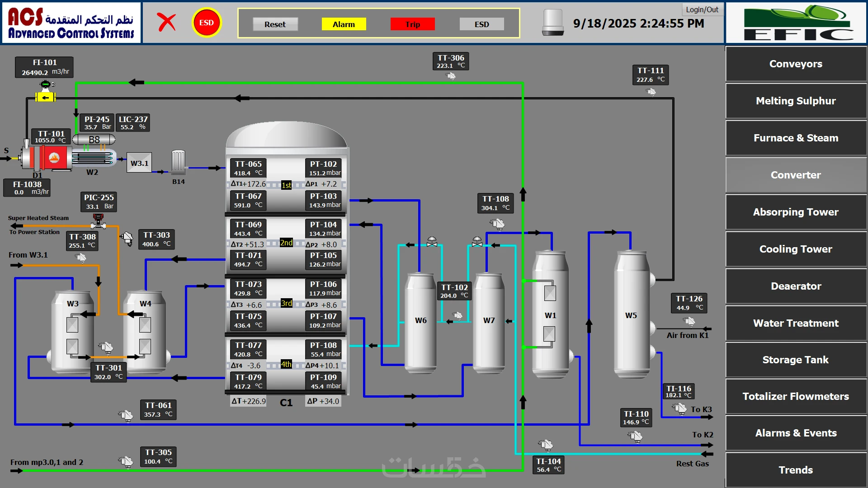Open the Furnace & Steam page

coord(796,138)
